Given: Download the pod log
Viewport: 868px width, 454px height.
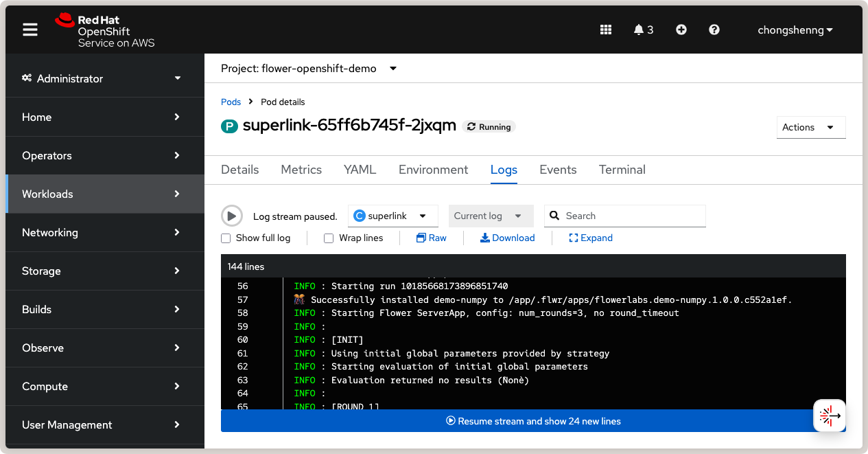Looking at the screenshot, I should [507, 238].
